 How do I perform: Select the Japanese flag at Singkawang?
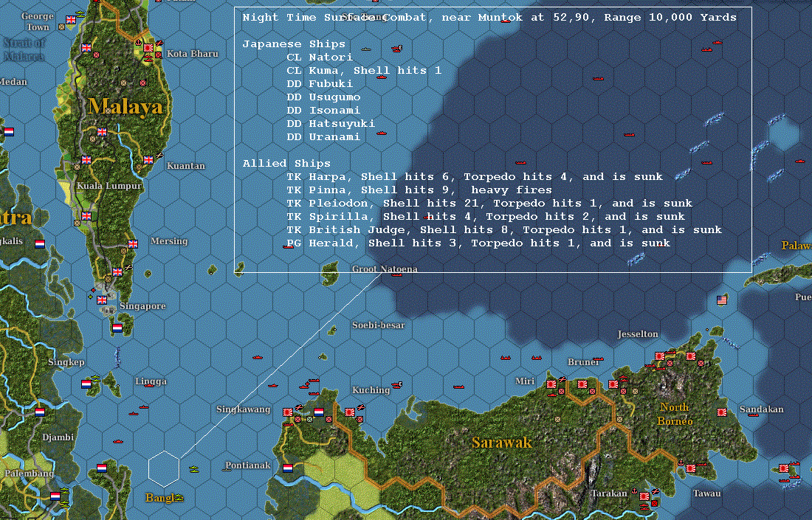(288, 412)
